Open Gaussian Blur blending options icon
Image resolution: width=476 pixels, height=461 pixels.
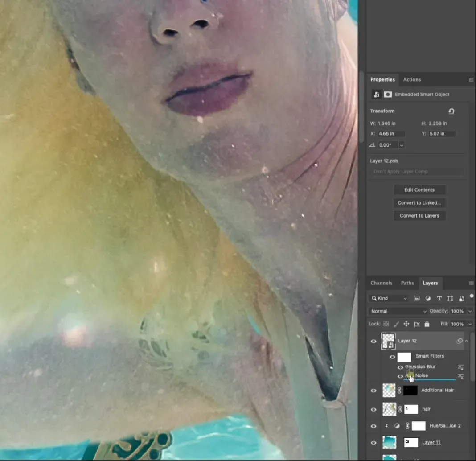click(x=460, y=367)
